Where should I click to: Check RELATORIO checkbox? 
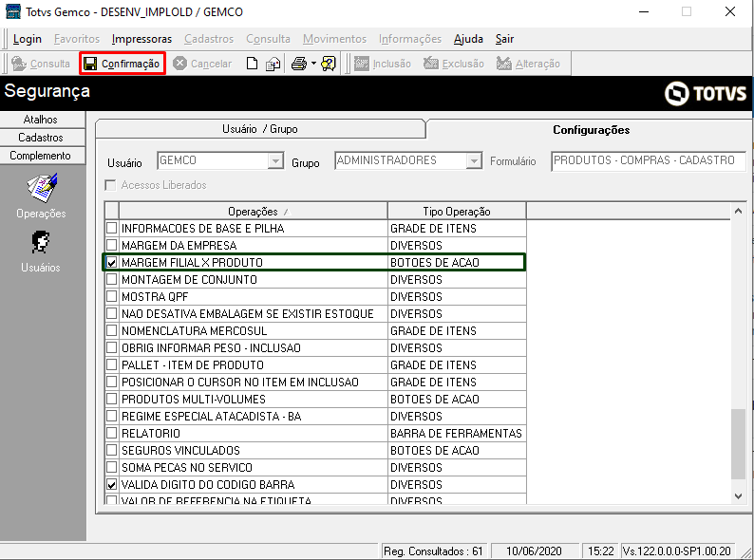point(111,433)
